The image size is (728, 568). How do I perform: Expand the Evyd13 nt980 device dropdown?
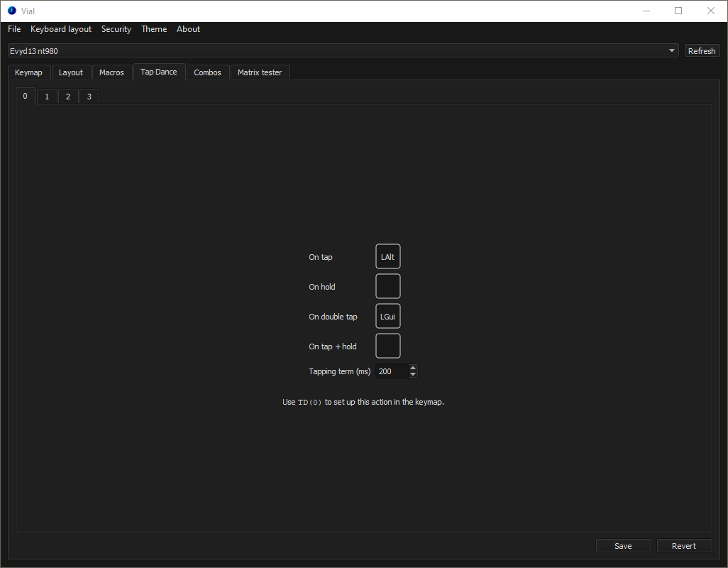(343, 50)
